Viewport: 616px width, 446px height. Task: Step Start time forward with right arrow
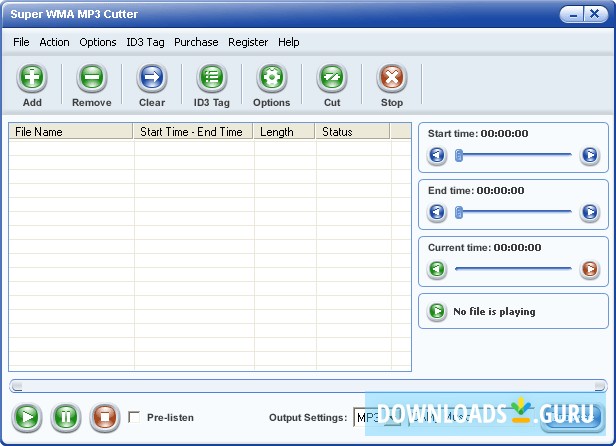590,155
